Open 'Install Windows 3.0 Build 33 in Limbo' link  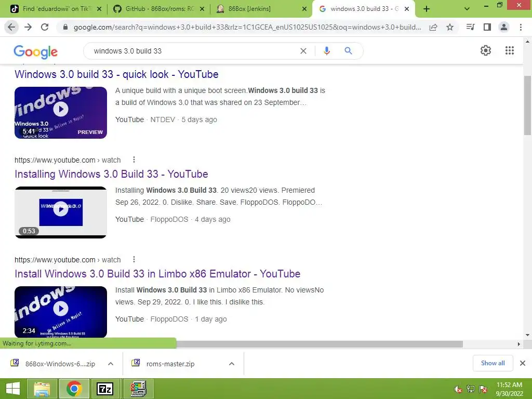click(157, 274)
